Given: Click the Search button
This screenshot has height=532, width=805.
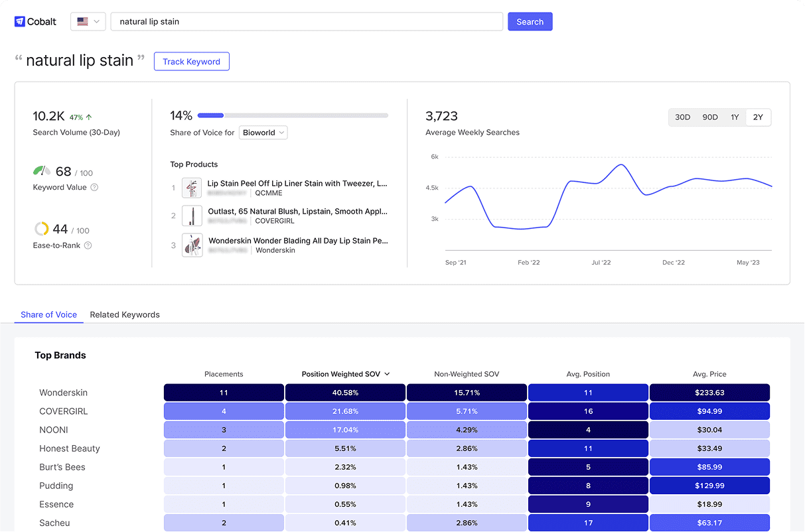Looking at the screenshot, I should point(530,21).
